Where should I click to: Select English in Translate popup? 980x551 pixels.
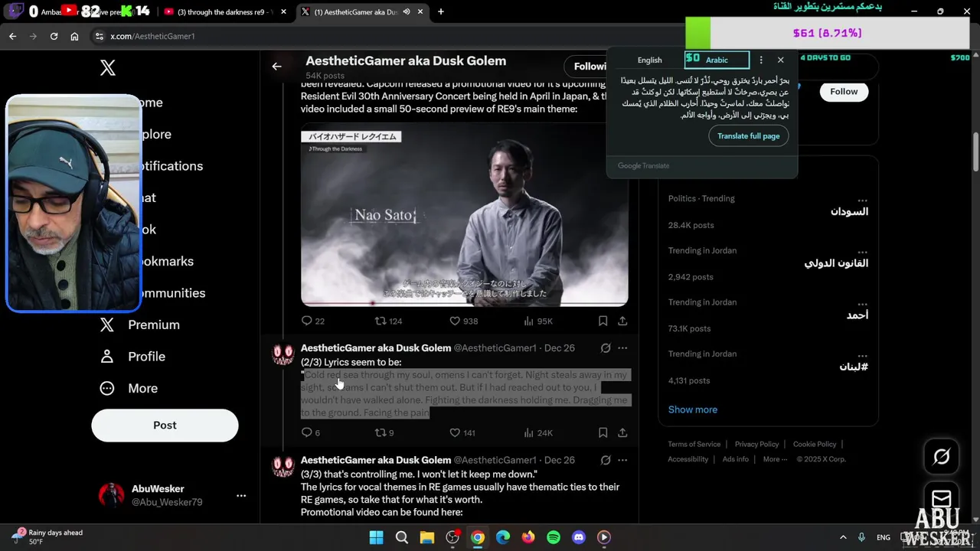click(x=649, y=60)
